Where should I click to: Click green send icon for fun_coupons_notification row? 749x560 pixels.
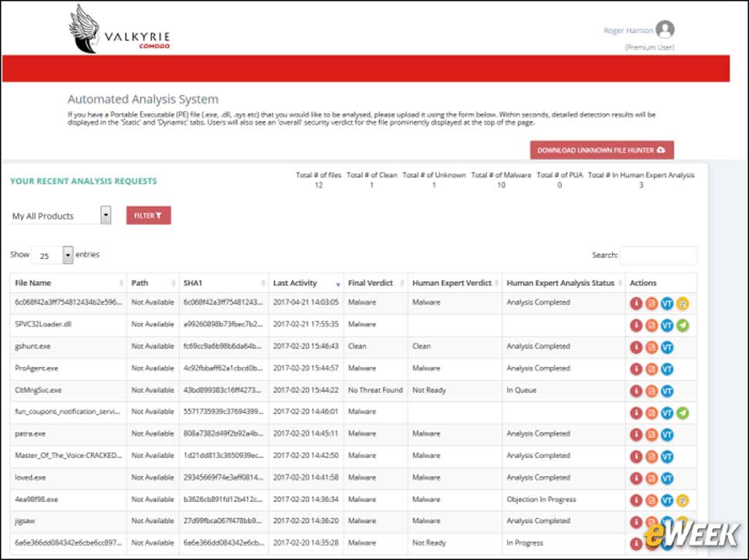[x=683, y=412]
